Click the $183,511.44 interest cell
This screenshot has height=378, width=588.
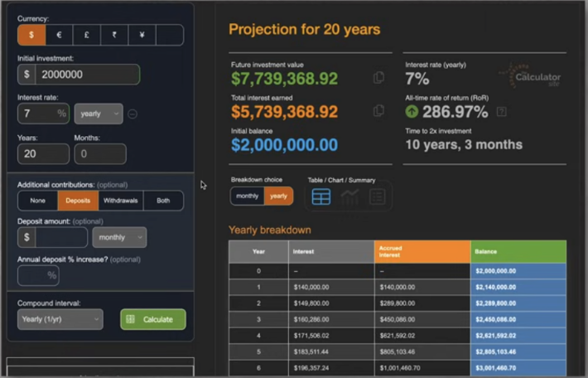(x=331, y=351)
